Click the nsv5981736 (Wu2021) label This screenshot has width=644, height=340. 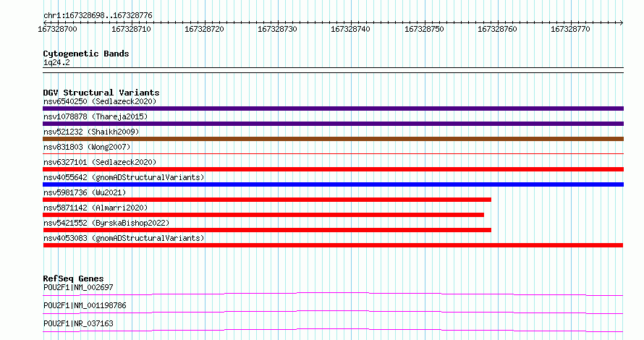pyautogui.click(x=85, y=192)
